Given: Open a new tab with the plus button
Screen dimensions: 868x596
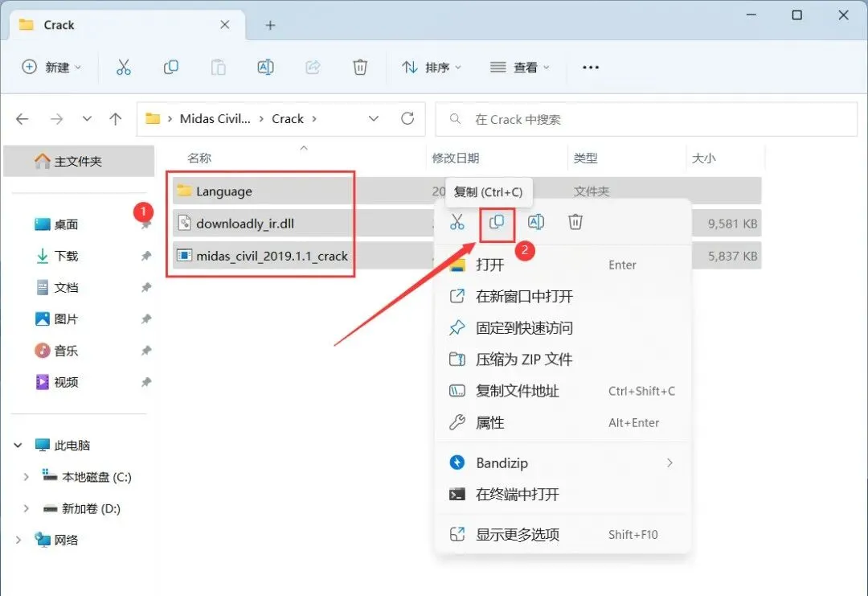Looking at the screenshot, I should click(x=270, y=25).
